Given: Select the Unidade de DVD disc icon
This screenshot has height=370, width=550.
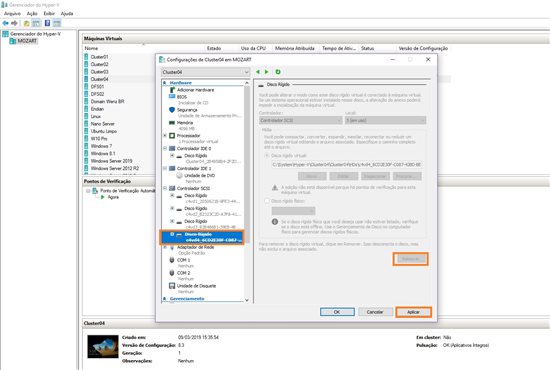Looking at the screenshot, I should click(x=179, y=175).
